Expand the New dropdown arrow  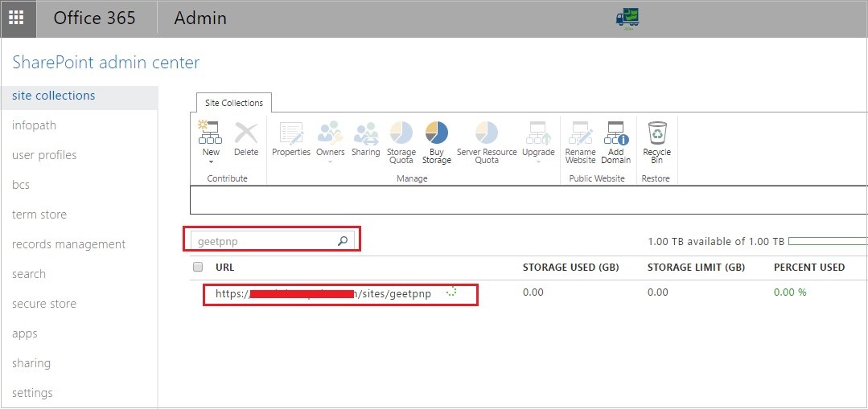[210, 162]
